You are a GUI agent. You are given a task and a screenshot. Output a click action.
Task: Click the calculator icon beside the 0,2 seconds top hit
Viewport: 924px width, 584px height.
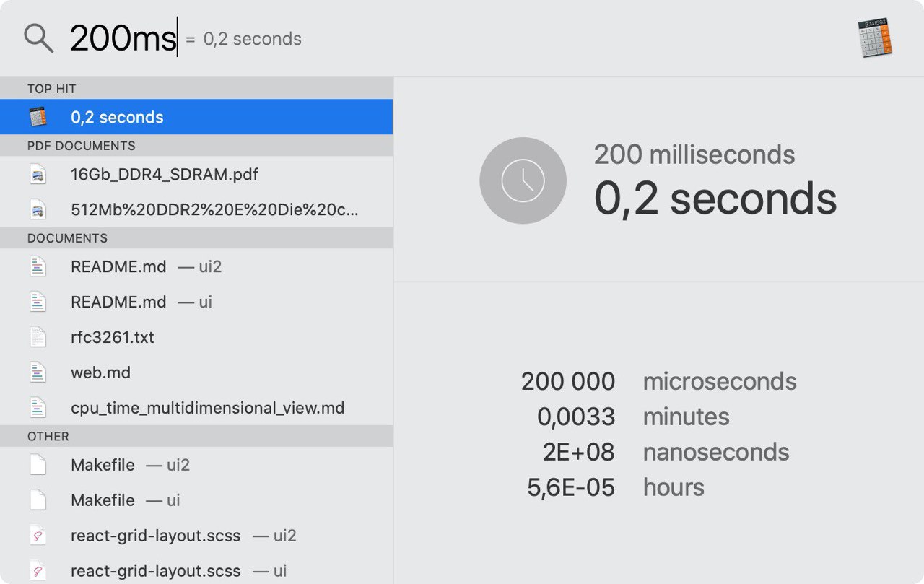point(38,117)
